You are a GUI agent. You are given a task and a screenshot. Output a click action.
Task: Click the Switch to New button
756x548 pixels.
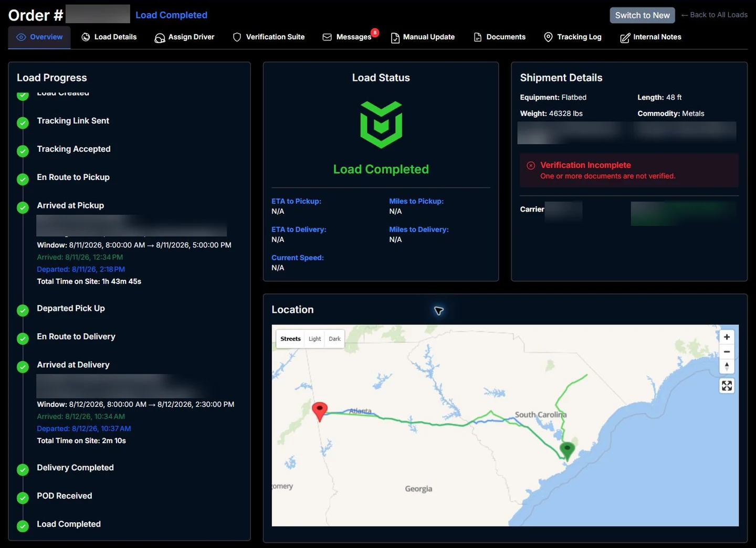642,15
